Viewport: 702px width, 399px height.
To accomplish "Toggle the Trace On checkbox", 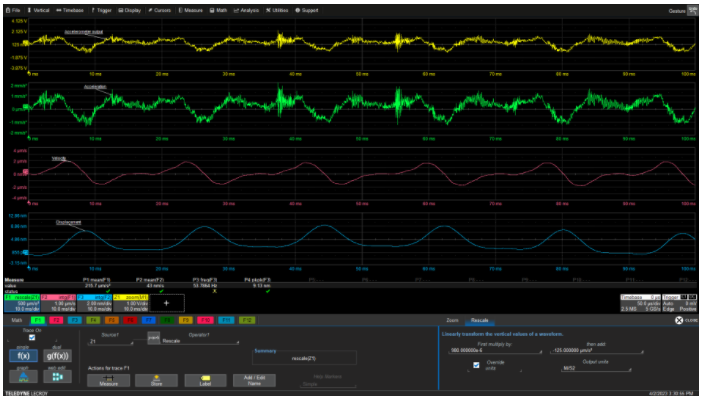I will tap(32, 338).
